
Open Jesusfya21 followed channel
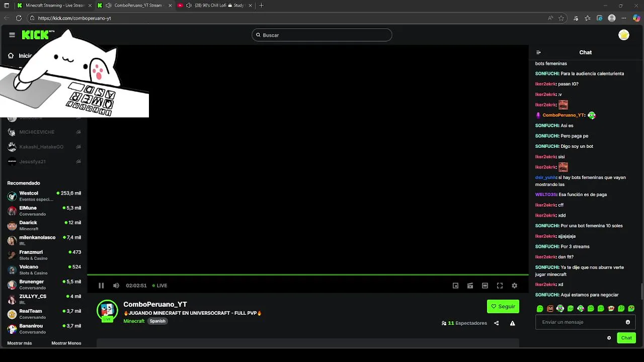point(44,161)
